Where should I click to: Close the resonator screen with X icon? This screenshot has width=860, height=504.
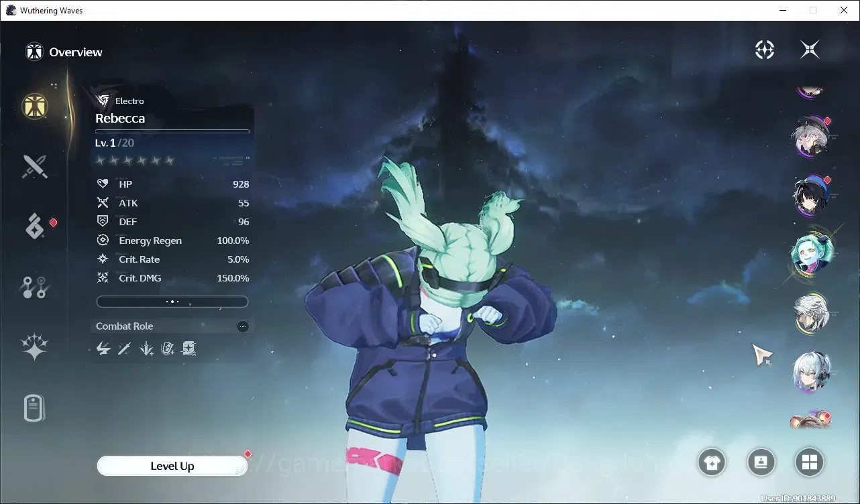pos(810,50)
